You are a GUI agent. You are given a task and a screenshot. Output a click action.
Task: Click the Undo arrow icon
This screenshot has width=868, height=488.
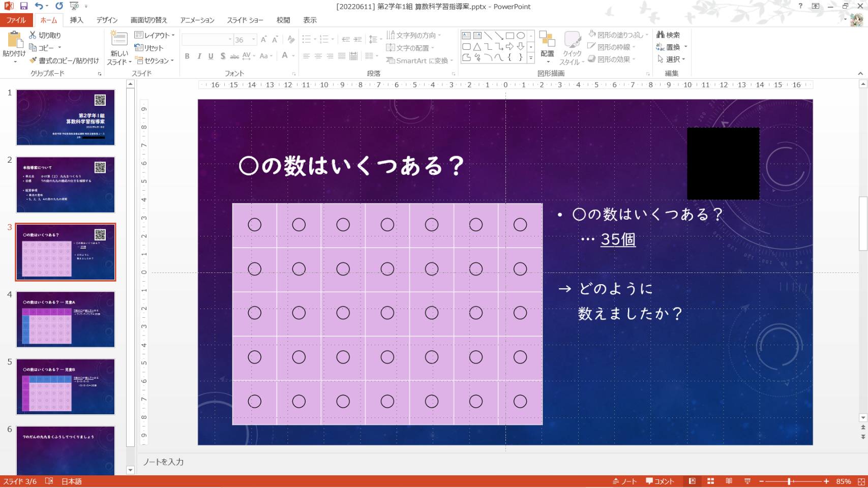click(x=39, y=6)
